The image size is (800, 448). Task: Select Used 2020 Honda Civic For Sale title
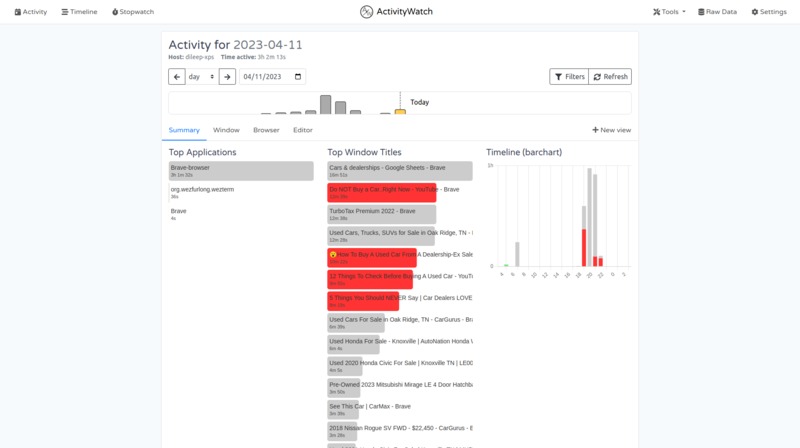[x=400, y=366]
